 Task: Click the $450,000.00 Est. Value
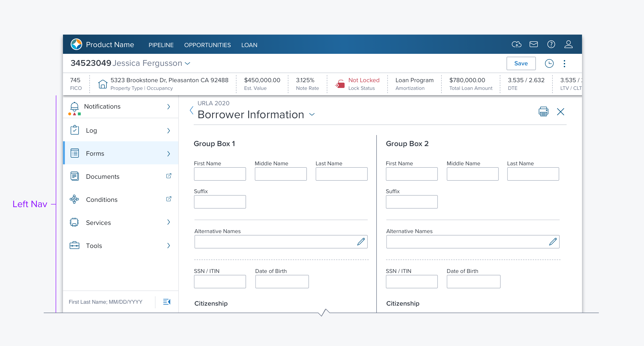point(262,80)
